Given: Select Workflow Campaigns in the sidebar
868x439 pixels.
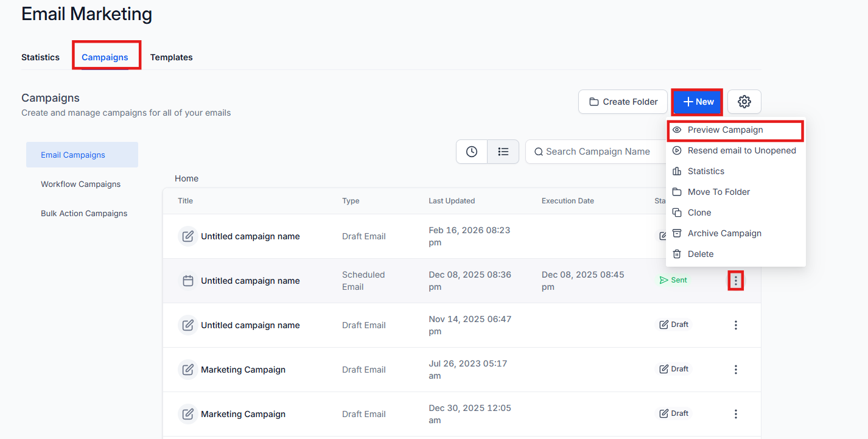Looking at the screenshot, I should [x=81, y=184].
